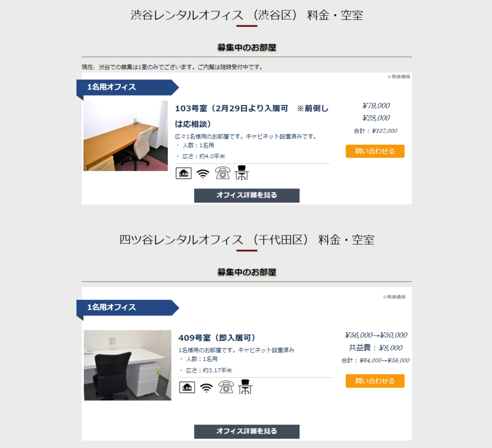Open the room 409 office photo

[127, 365]
